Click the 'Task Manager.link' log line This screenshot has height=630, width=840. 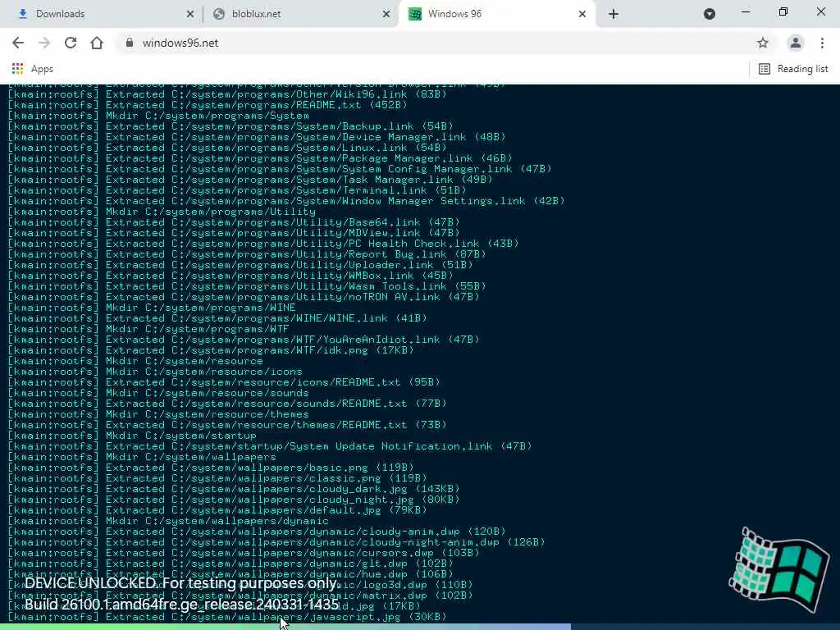click(x=250, y=180)
